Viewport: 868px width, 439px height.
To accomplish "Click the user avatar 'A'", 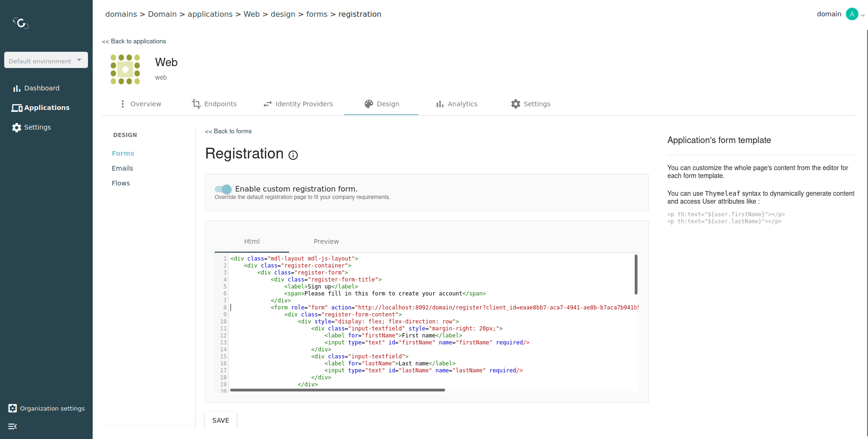I will [x=852, y=14].
